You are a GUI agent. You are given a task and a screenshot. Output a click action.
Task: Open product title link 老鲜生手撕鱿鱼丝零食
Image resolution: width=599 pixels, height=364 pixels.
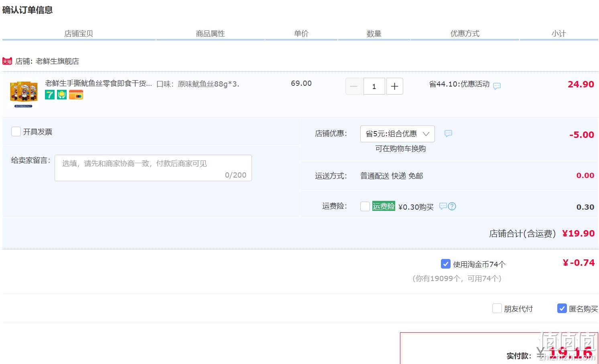tap(99, 83)
